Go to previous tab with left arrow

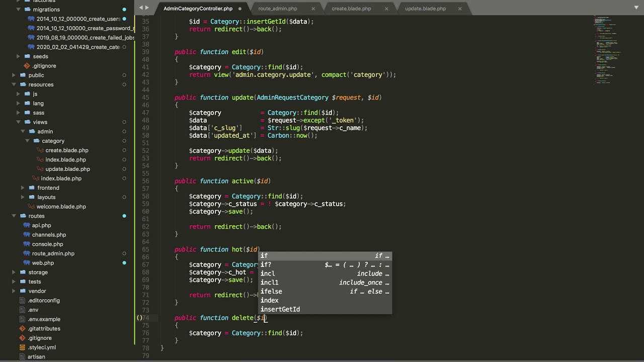pyautogui.click(x=141, y=8)
